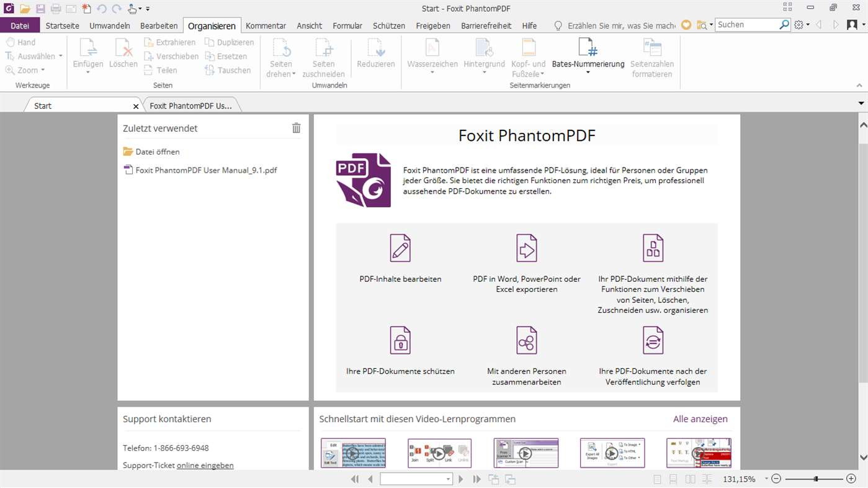Click the share collaboration icon
Image resolution: width=868 pixels, height=488 pixels.
pyautogui.click(x=527, y=340)
